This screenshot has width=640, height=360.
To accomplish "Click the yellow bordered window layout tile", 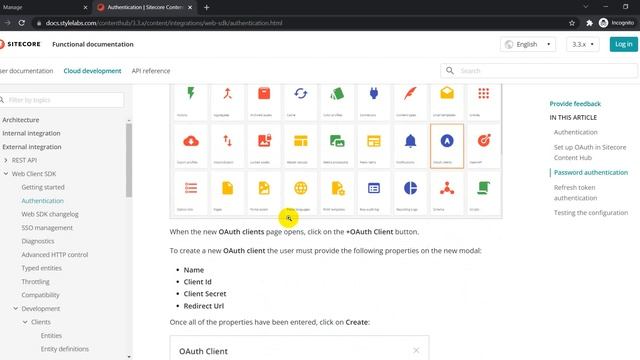I will pos(374,146).
